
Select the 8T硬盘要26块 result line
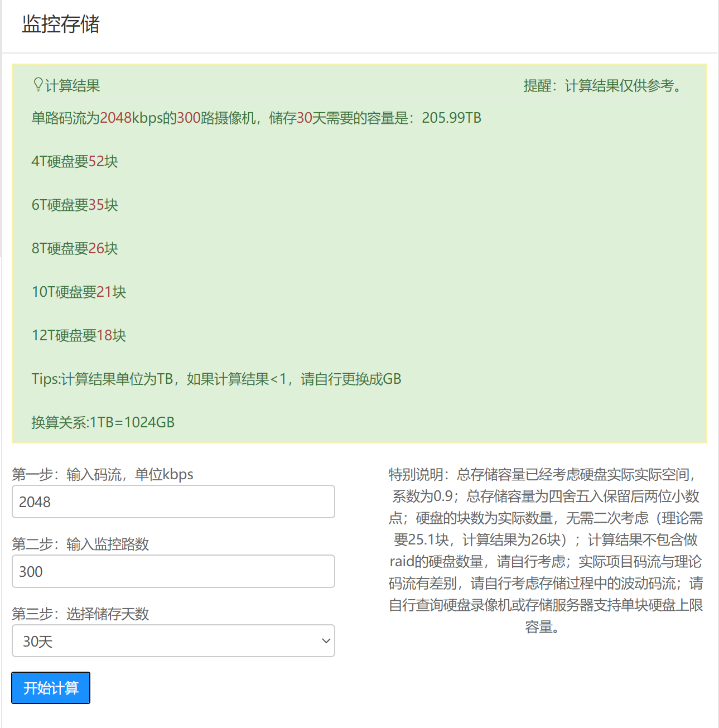[x=75, y=249]
